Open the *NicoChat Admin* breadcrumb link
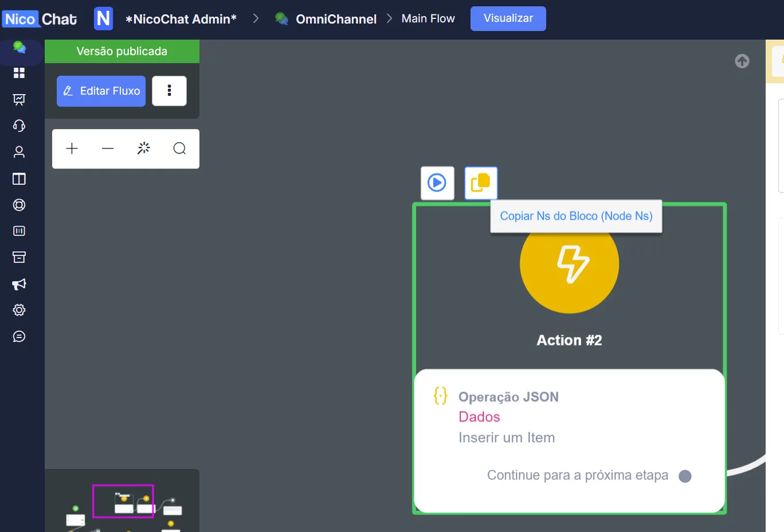 click(x=181, y=19)
